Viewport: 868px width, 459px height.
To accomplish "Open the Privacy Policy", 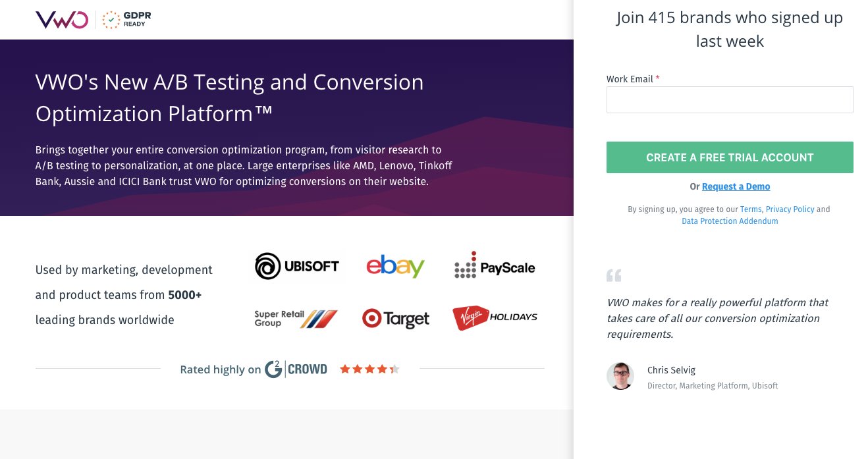I will coord(790,209).
